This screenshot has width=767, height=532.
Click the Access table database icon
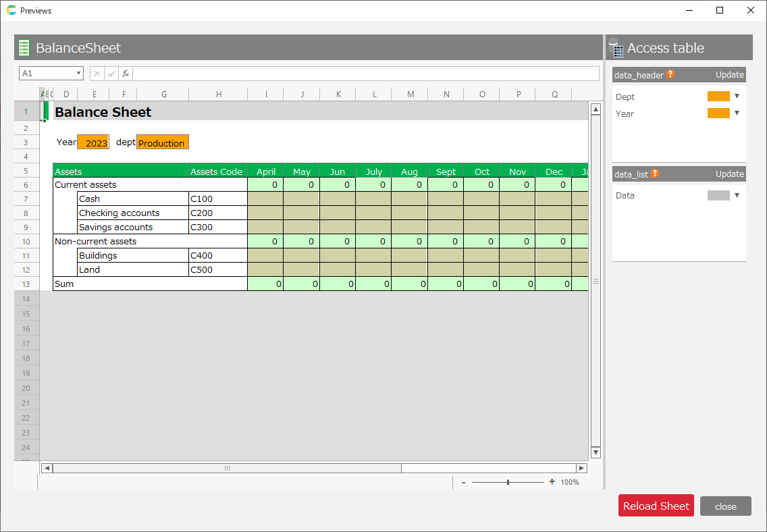[616, 48]
